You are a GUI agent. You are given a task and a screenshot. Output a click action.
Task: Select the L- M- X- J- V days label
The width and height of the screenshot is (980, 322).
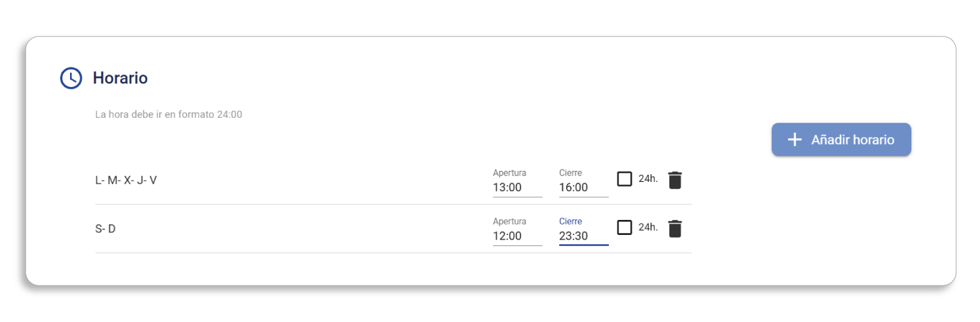pyautogui.click(x=126, y=180)
